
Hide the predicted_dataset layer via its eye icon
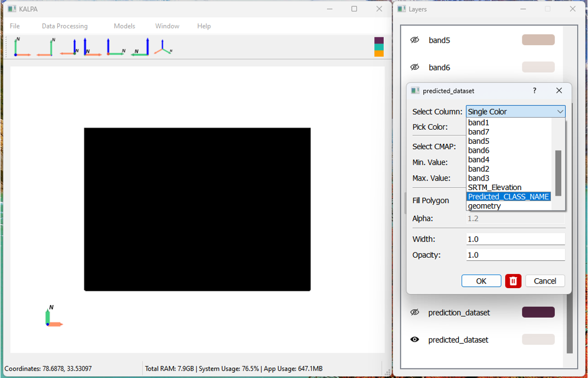[414, 339]
